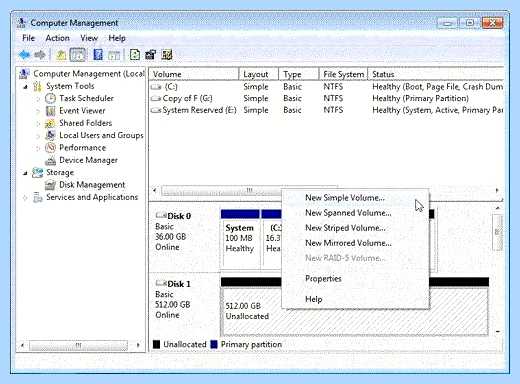The height and width of the screenshot is (384, 520).
Task: Click the Properties toolbar icon next to Refresh
Action: [151, 55]
